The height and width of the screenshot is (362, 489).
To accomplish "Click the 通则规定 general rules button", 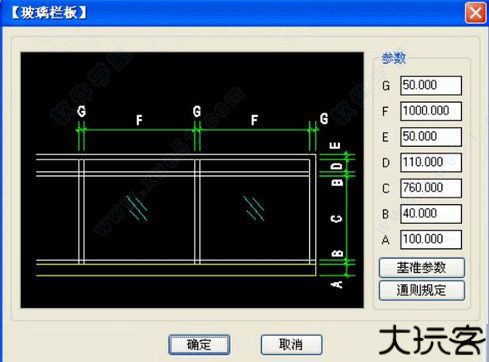I will point(422,290).
